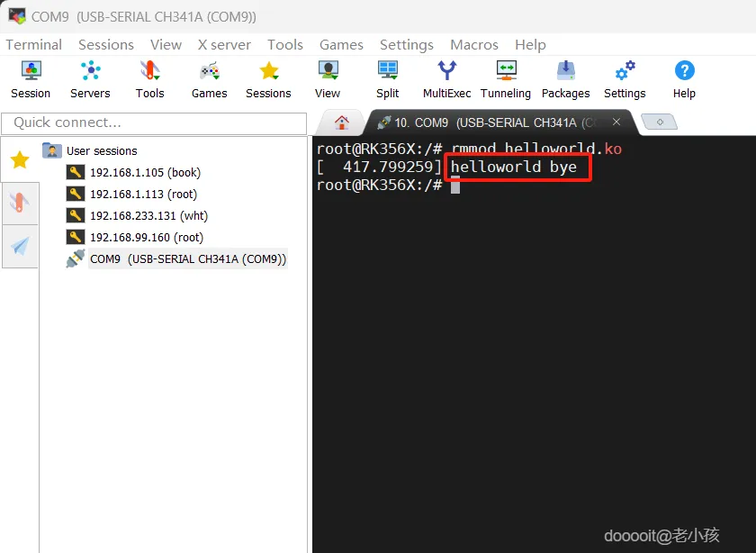Click the terminal cursor at the prompt

455,186
